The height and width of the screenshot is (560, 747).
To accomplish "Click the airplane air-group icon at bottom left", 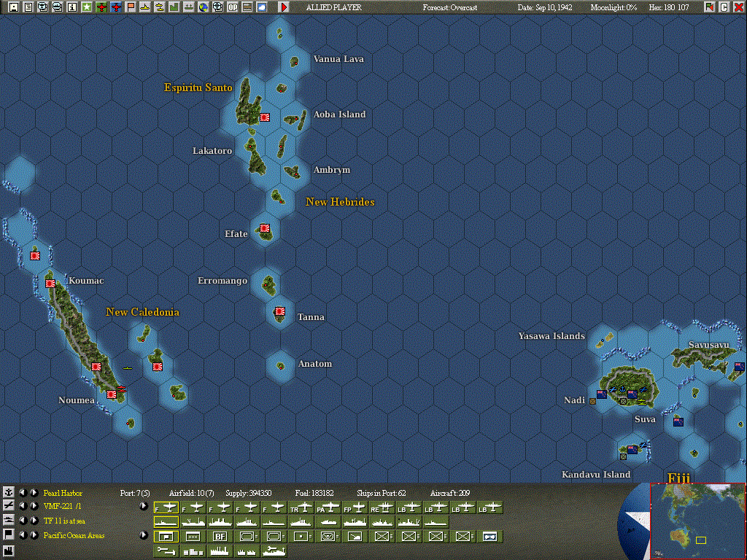I will pyautogui.click(x=9, y=506).
